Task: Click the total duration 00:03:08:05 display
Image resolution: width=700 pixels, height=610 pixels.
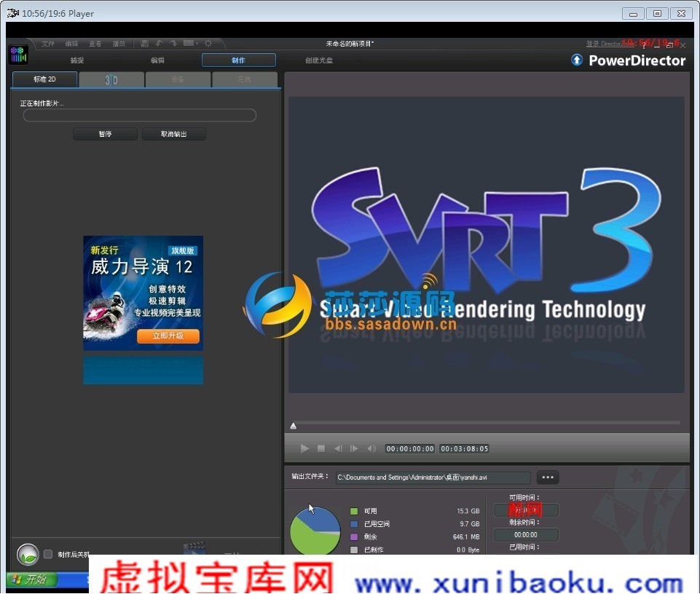Action: pos(464,449)
